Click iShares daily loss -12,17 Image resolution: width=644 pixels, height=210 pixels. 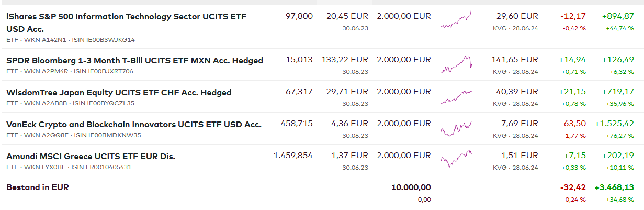(573, 16)
